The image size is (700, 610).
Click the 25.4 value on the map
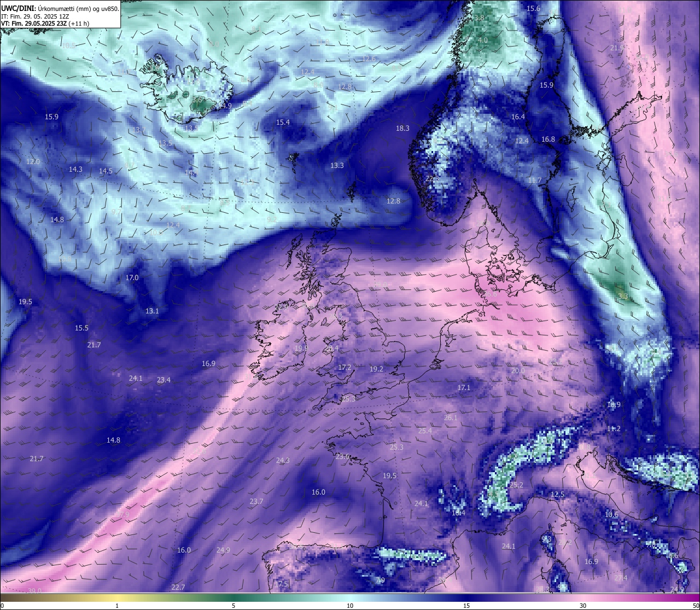(425, 431)
